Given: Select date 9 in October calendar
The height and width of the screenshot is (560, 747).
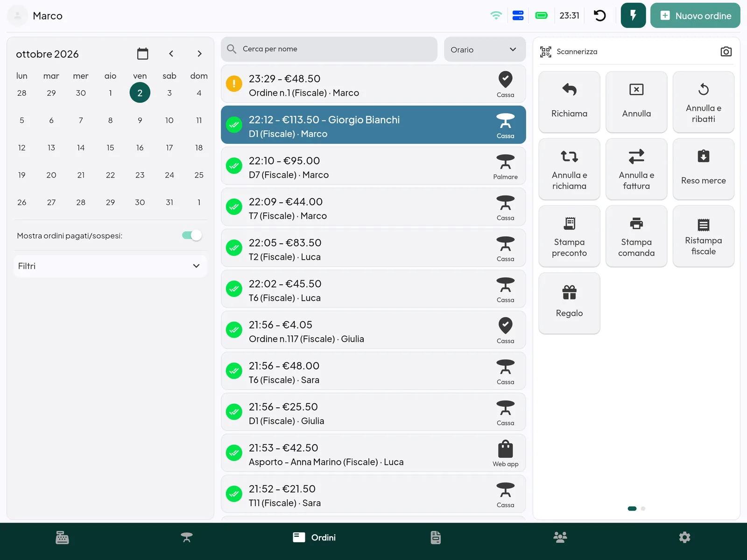Looking at the screenshot, I should (x=140, y=120).
